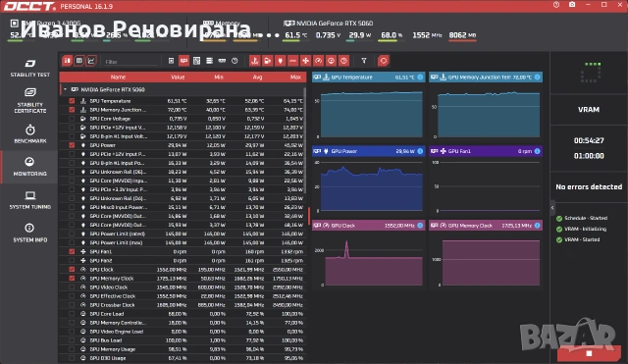Uncheck the GPU Power row checkbox
This screenshot has width=628, height=364.
(72, 145)
